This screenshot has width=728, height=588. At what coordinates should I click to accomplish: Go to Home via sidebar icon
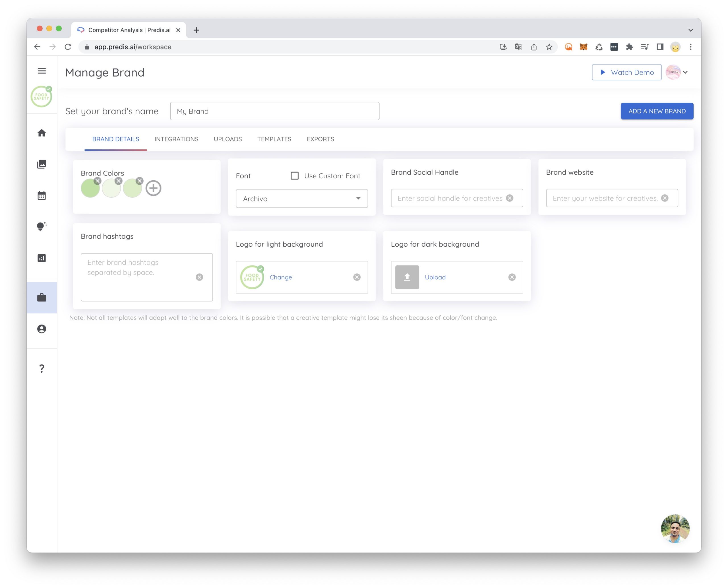tap(42, 133)
